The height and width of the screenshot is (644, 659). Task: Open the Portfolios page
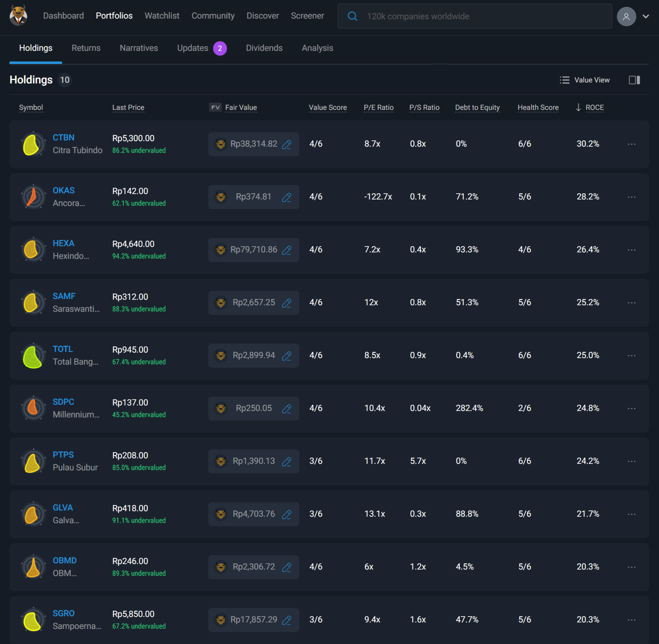[x=114, y=16]
